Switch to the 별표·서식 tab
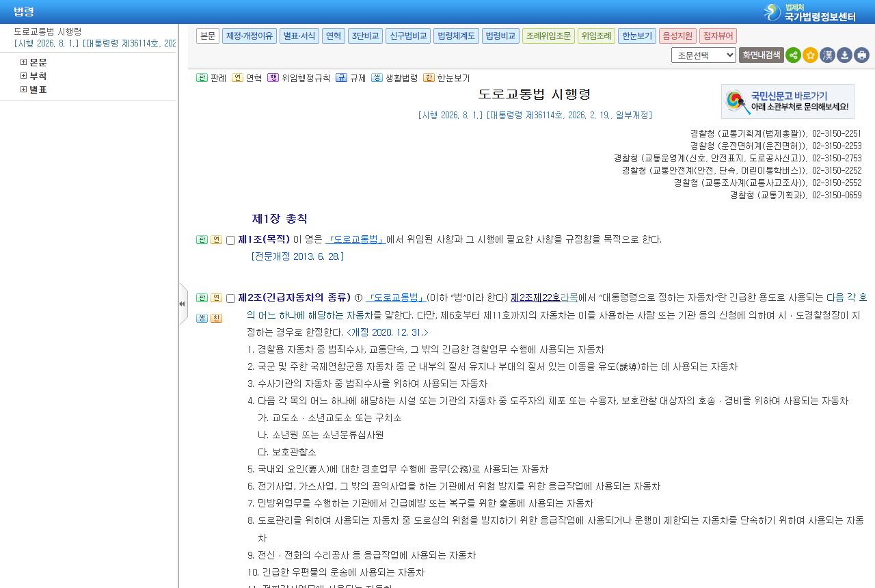The width and height of the screenshot is (875, 588). [x=299, y=36]
